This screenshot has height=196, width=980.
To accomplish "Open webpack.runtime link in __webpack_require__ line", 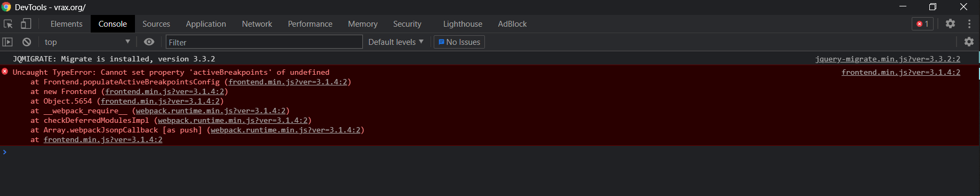I will click(x=211, y=111).
